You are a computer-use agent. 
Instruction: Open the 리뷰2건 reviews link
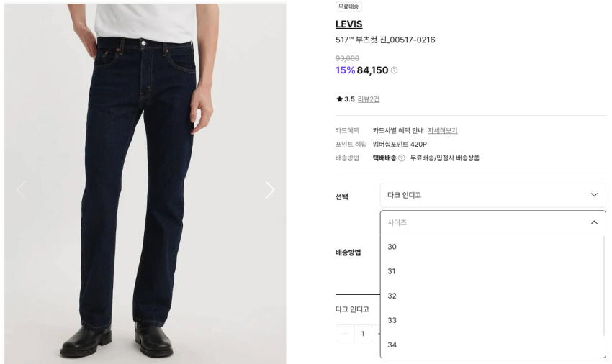point(369,99)
